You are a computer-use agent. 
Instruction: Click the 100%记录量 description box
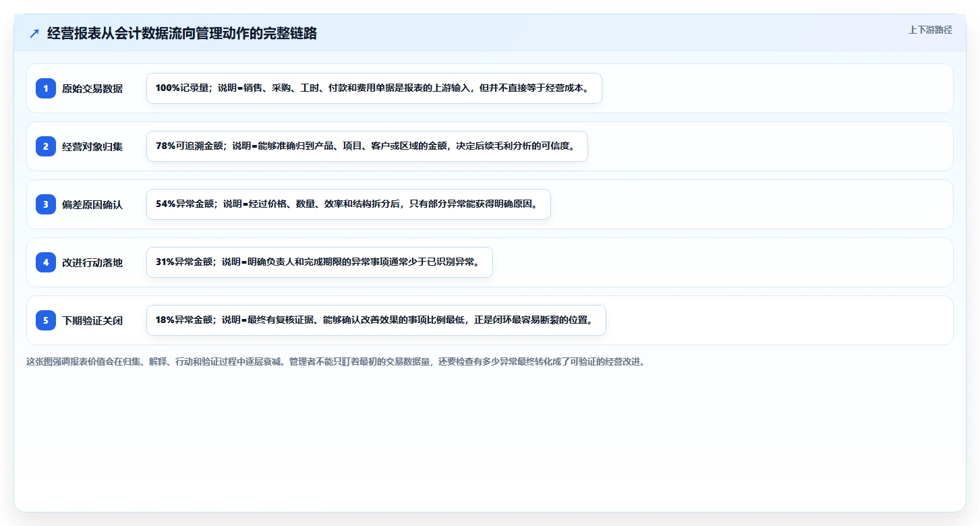point(374,88)
